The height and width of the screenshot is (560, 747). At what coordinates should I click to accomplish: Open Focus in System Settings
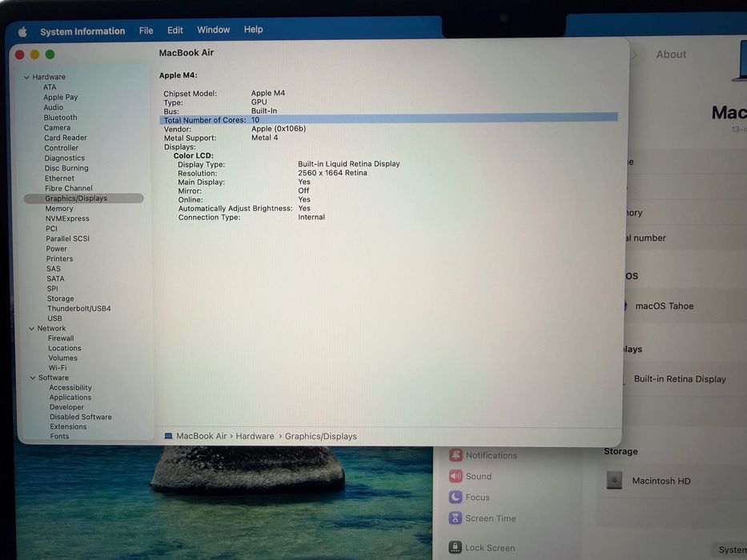(x=469, y=497)
